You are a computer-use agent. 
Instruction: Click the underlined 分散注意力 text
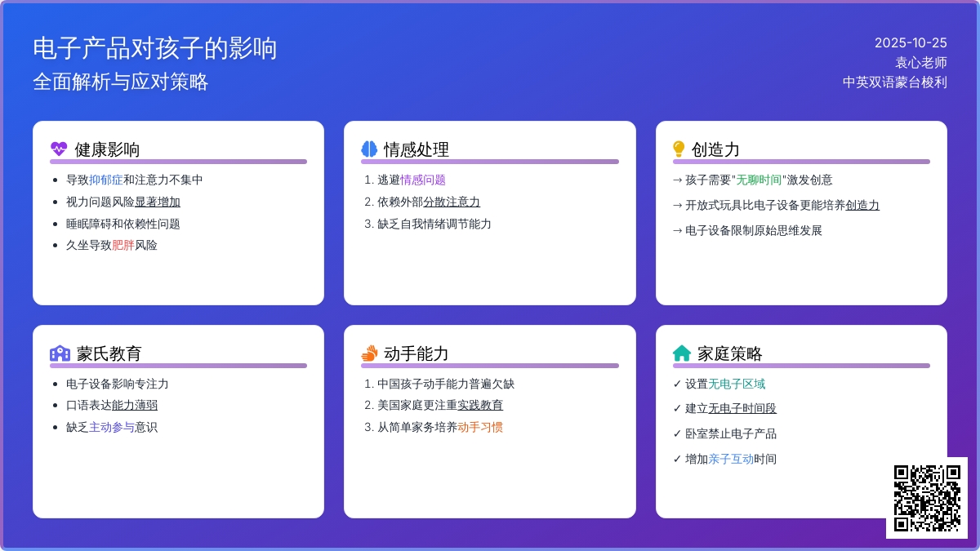point(452,202)
